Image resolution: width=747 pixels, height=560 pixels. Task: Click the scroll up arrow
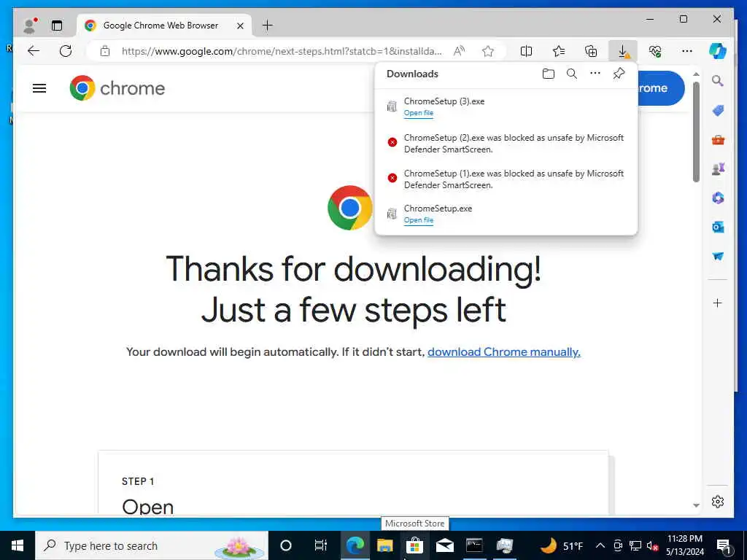click(x=696, y=74)
